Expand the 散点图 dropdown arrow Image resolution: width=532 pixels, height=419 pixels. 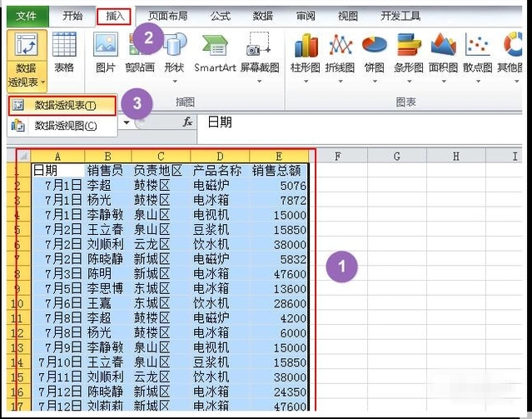478,82
